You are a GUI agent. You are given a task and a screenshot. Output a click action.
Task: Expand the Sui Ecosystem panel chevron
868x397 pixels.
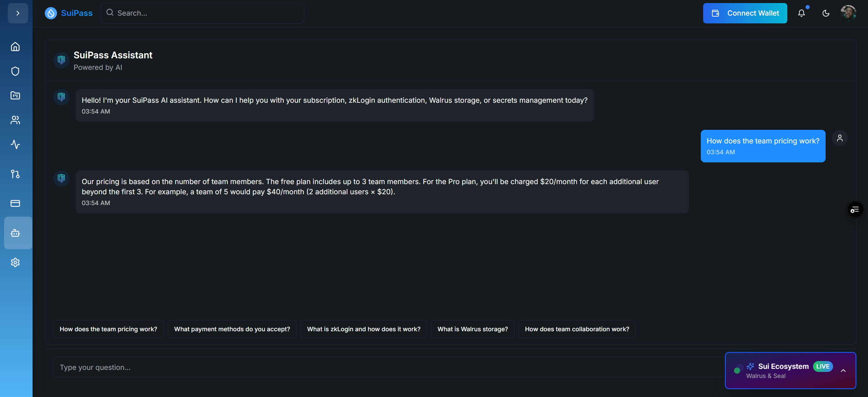(x=843, y=371)
